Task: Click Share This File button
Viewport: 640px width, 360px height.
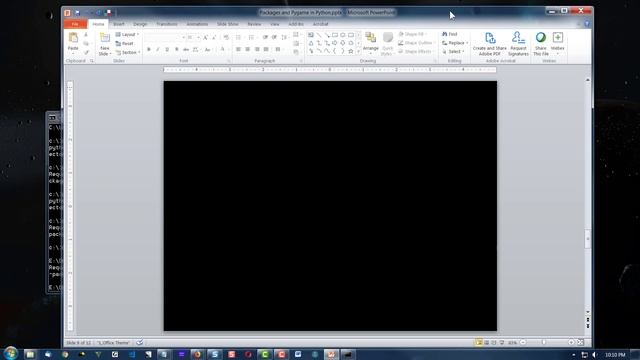Action: coord(541,44)
